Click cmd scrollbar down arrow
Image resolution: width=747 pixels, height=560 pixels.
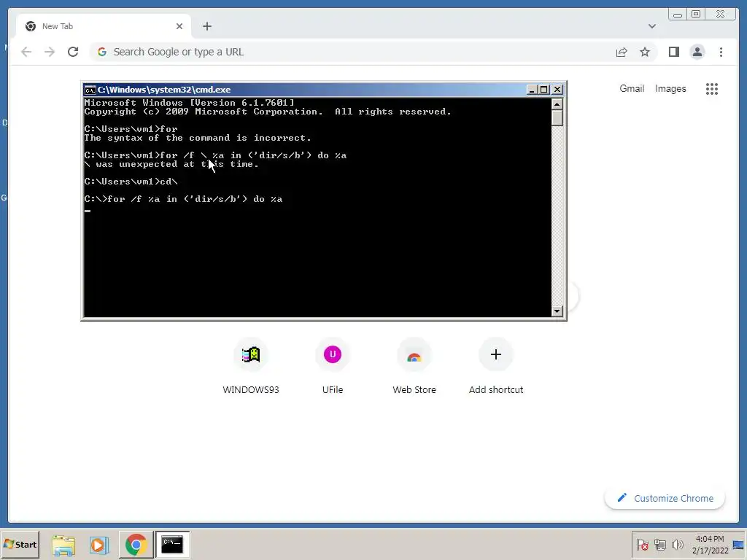click(x=557, y=311)
